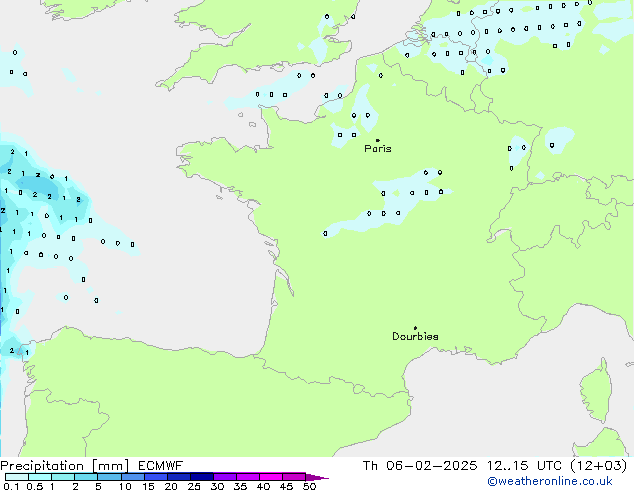Click the dark navy 25 mm legend swatch
Screen dimensions: 634x490
tap(202, 477)
